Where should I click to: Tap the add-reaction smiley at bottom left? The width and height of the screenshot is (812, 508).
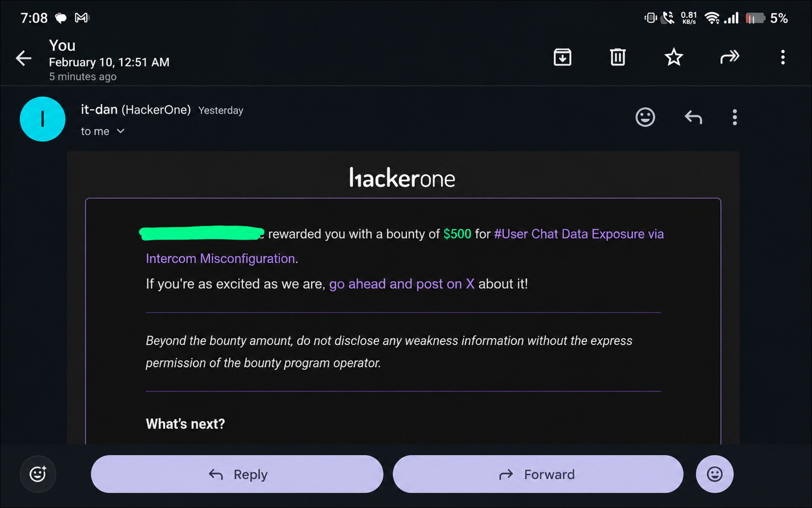[x=38, y=474]
